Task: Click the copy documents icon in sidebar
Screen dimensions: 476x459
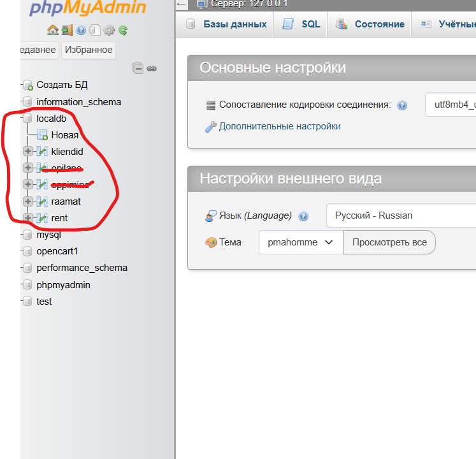Action: (x=94, y=30)
